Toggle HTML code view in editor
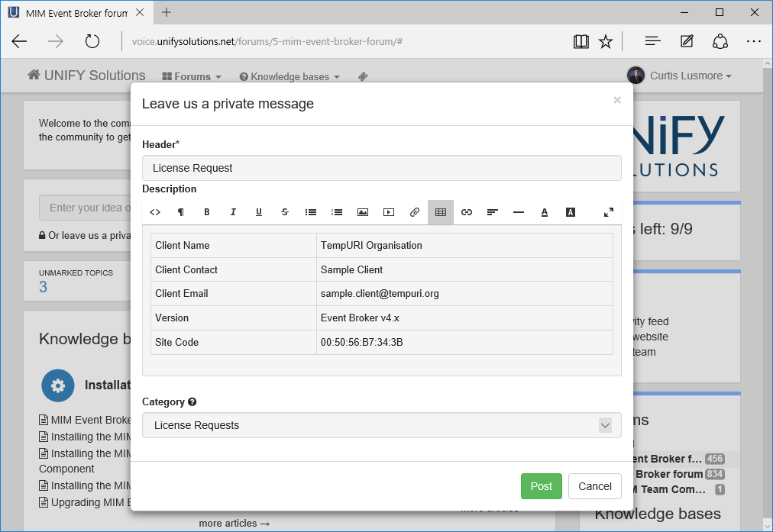The image size is (773, 532). click(155, 212)
